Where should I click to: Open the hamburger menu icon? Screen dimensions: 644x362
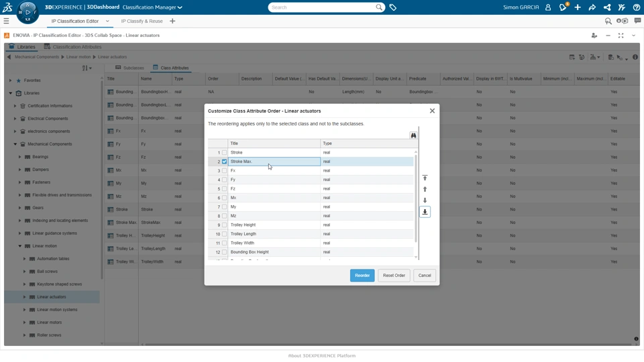pos(6,21)
